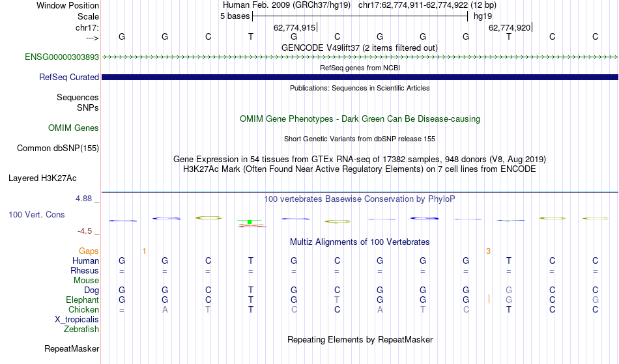Click the OMIM Gene Phenotypes green title
This screenshot has width=619, height=364.
pyautogui.click(x=360, y=119)
